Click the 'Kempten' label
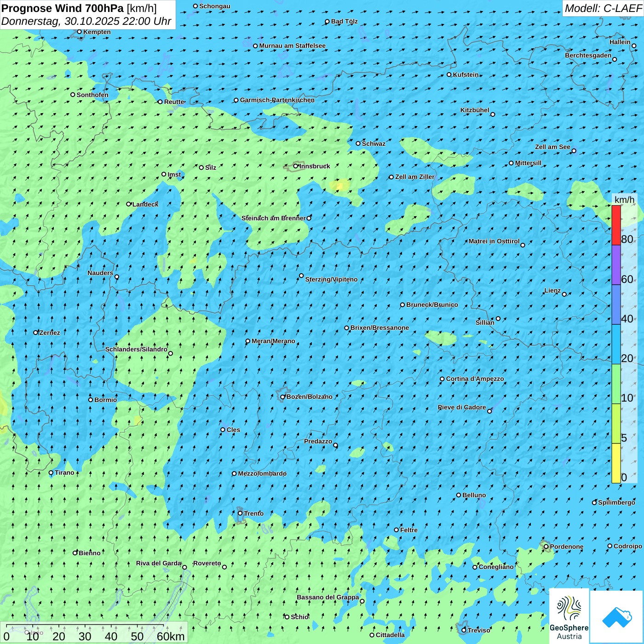Screen dimensions: 644x644 pyautogui.click(x=97, y=32)
